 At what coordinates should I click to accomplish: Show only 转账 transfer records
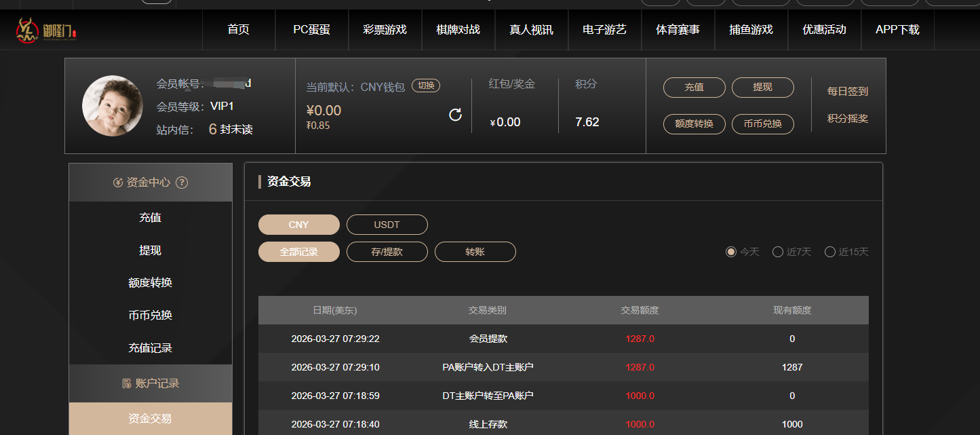(475, 252)
